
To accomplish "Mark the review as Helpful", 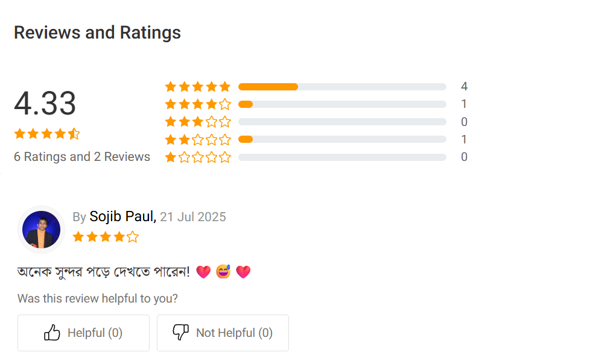I will 83,333.
